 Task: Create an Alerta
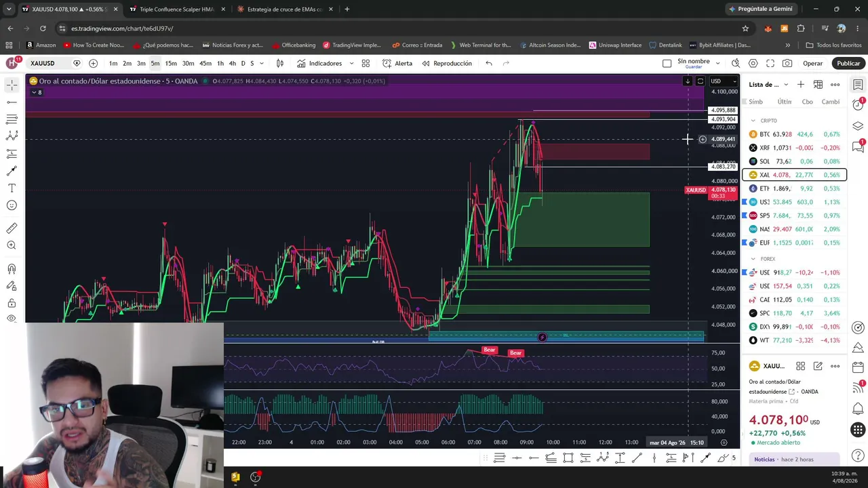click(x=397, y=63)
